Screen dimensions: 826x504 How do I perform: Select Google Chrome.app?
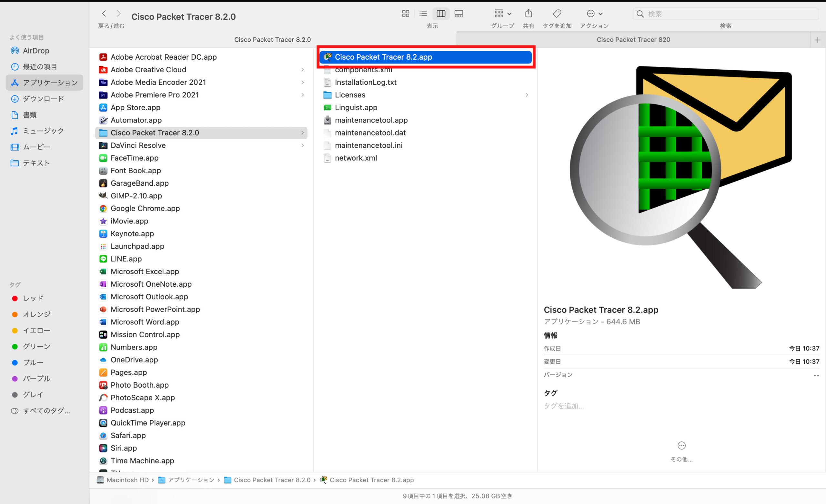201,208
